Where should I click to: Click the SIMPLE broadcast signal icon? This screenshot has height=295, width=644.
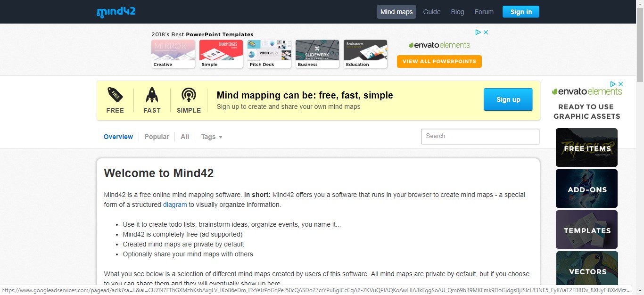point(189,95)
